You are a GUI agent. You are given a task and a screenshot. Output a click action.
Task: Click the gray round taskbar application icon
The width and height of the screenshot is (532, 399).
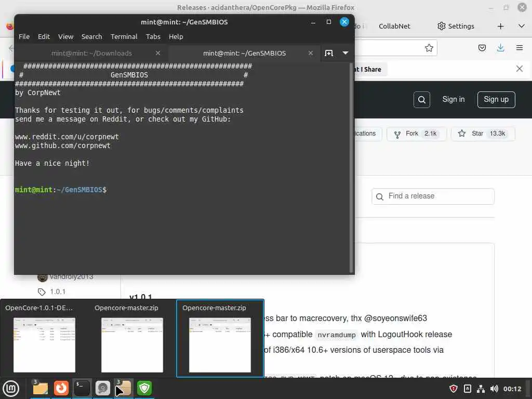[x=103, y=389]
